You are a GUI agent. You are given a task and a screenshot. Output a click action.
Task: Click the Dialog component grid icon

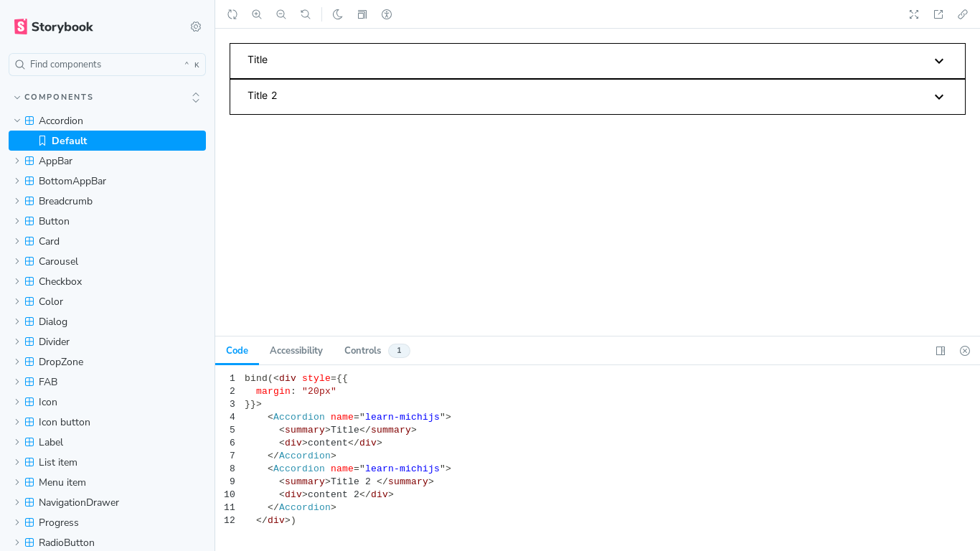[29, 321]
